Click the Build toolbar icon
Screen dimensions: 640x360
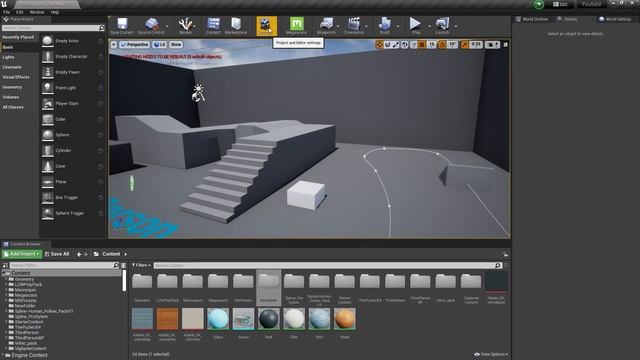tap(384, 26)
